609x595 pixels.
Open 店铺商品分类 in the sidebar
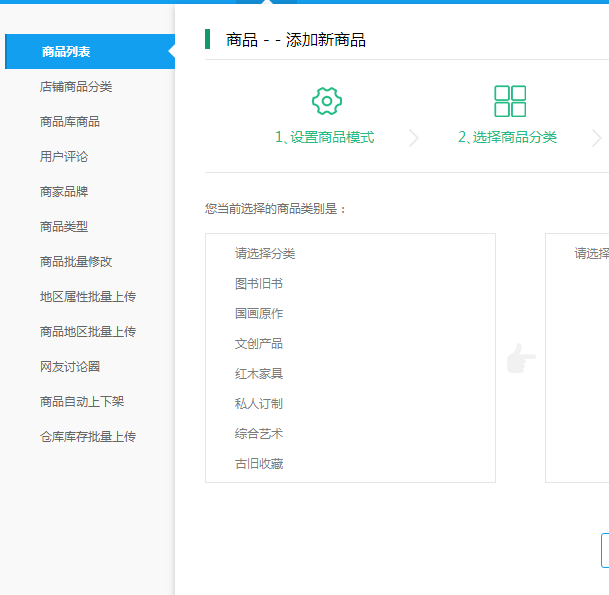click(x=76, y=87)
